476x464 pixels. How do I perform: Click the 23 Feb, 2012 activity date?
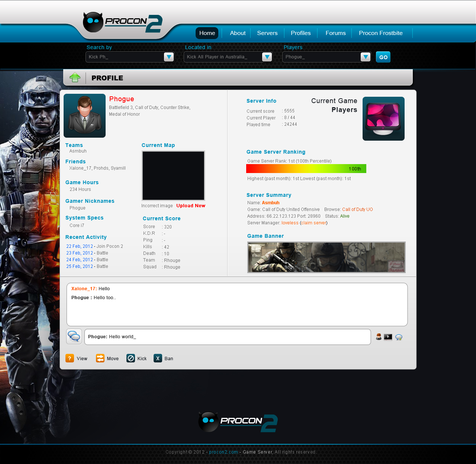(x=80, y=253)
